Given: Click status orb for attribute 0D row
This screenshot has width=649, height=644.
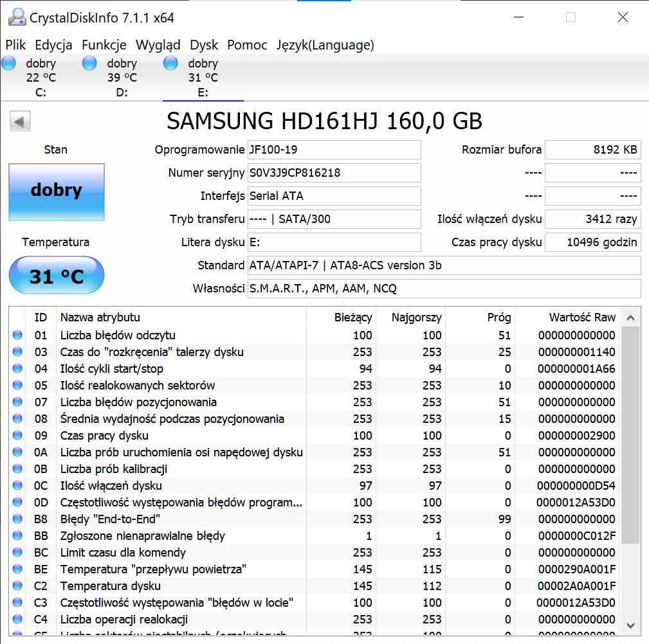Looking at the screenshot, I should click(x=17, y=502).
